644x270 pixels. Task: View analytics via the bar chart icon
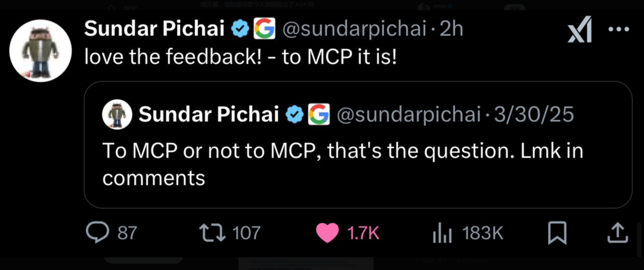pos(440,232)
